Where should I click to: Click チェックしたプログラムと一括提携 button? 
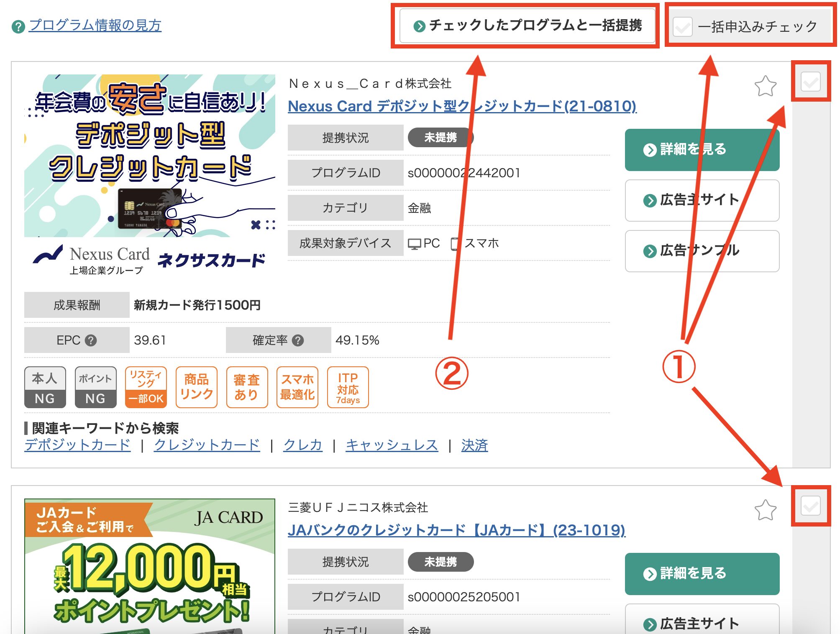[x=527, y=26]
